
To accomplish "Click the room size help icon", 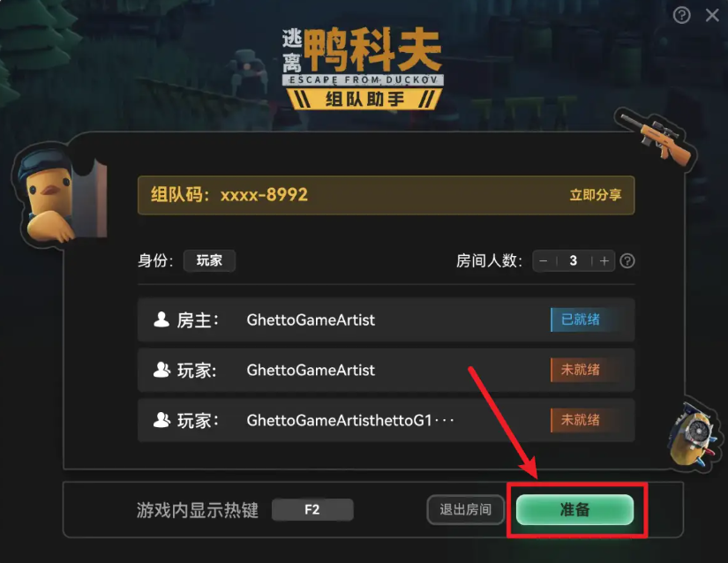I will 627,261.
